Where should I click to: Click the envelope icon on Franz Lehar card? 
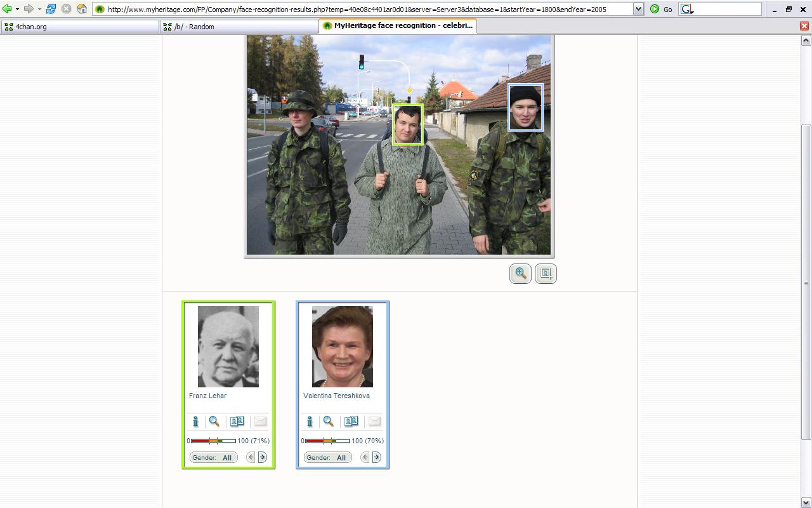click(260, 422)
